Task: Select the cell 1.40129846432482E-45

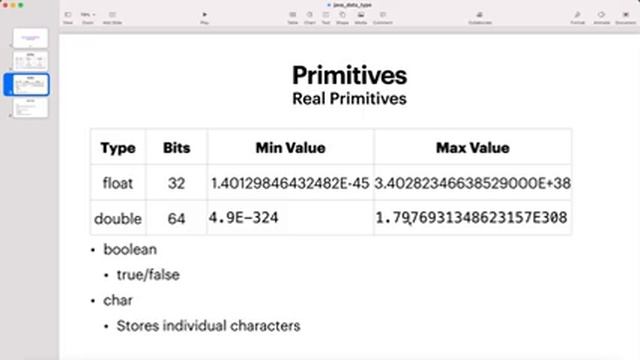Action: click(x=290, y=183)
